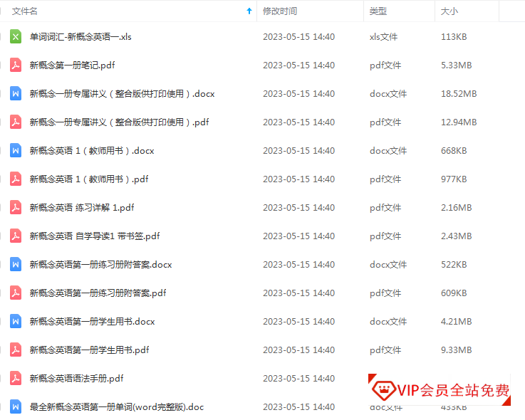The image size is (525, 420).
Task: Click the Word icon for 新概念一册专属讲义 docx
Action: [x=16, y=94]
